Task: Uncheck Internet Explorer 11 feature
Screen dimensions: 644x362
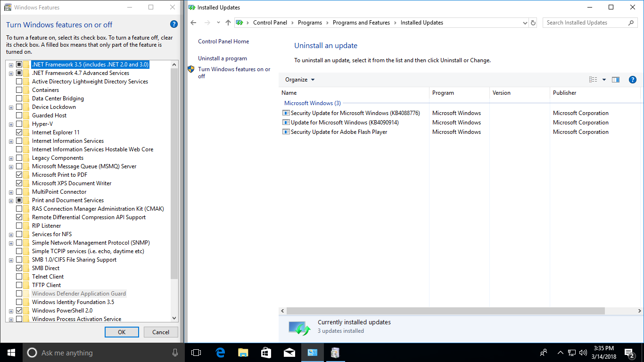Action: [19, 132]
